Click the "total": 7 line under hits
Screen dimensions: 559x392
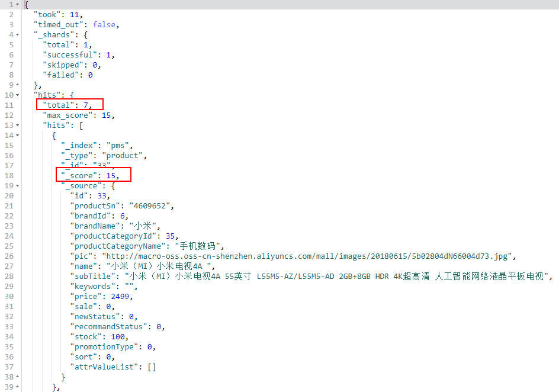point(68,105)
